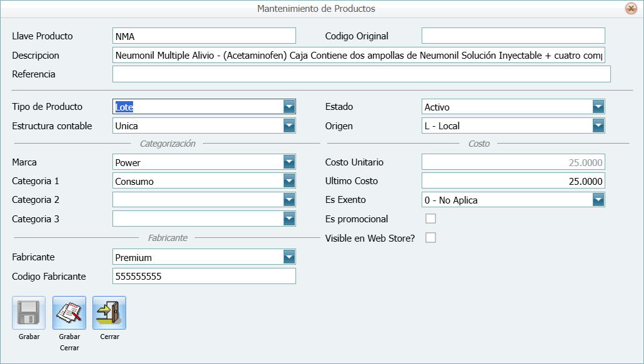Click into the Ultimo Costo field
Screen dimensions: 644x364
point(513,181)
